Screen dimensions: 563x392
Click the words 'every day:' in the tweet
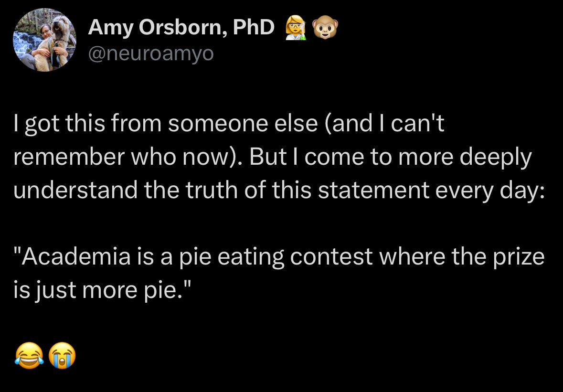490,191
